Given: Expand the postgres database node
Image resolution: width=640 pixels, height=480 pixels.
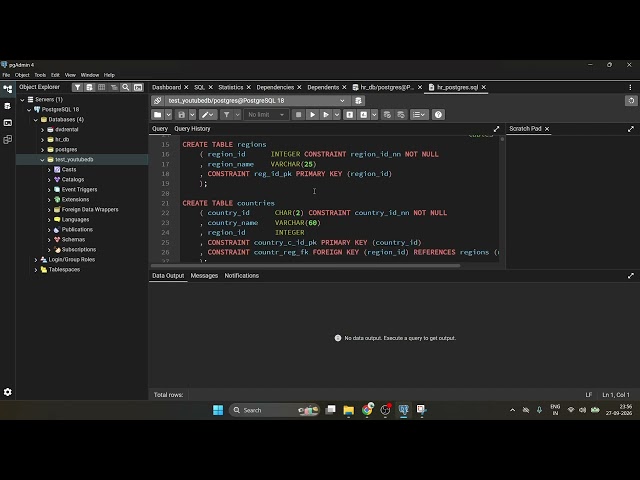Looking at the screenshot, I should pyautogui.click(x=42, y=150).
